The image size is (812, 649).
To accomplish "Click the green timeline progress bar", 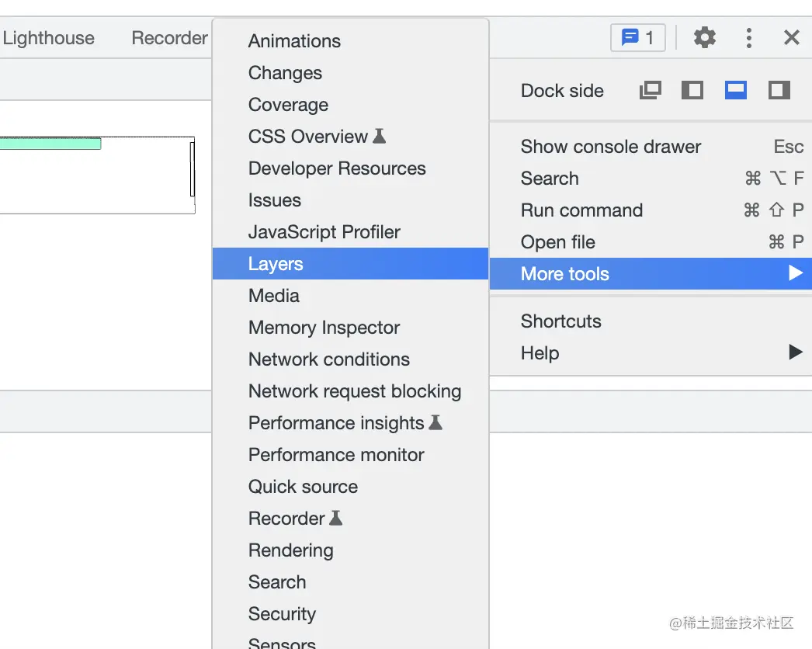I will coord(50,144).
